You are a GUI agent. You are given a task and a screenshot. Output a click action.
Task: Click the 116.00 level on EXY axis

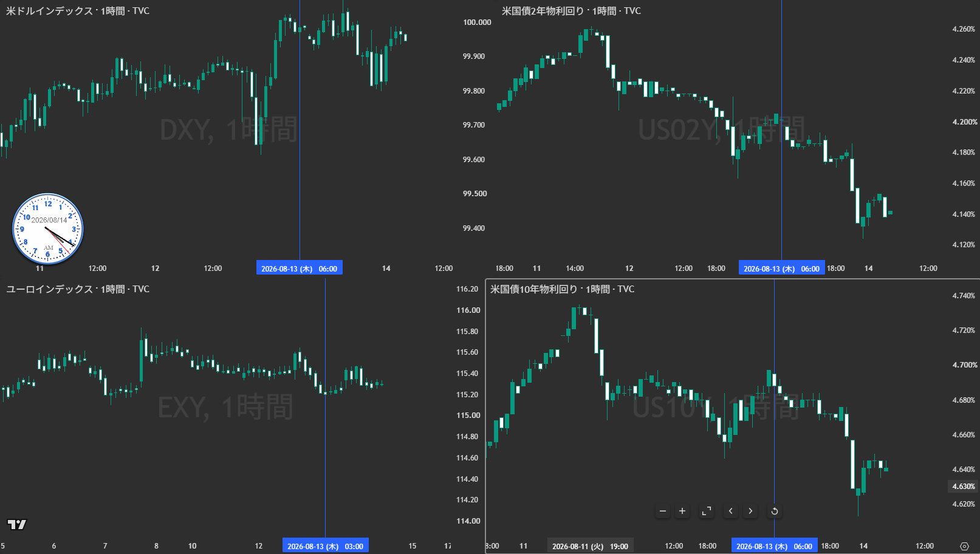[x=468, y=310]
